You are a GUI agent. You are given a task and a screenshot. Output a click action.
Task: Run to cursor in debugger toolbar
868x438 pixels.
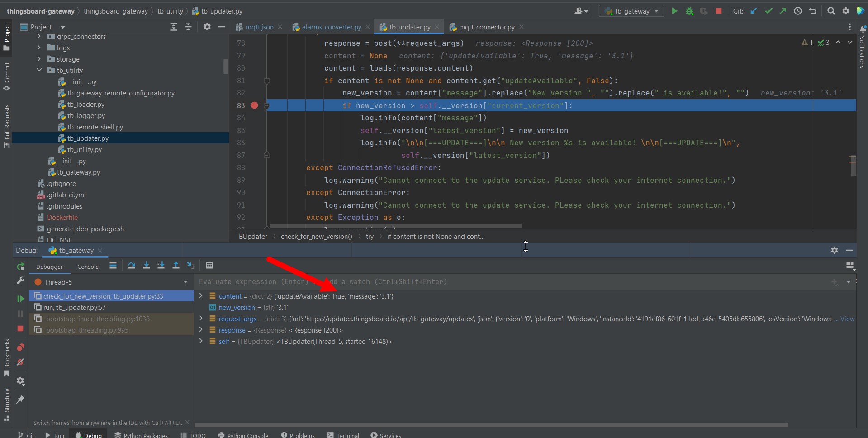pos(191,266)
